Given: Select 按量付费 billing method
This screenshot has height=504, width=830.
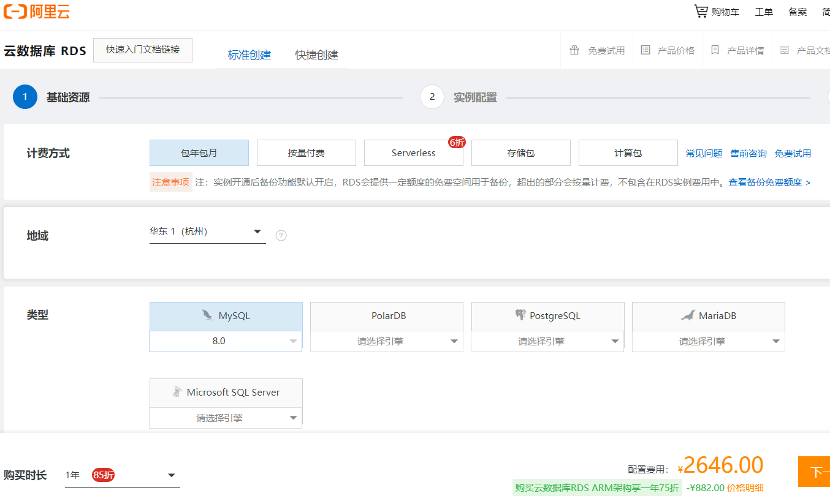Looking at the screenshot, I should tap(306, 152).
